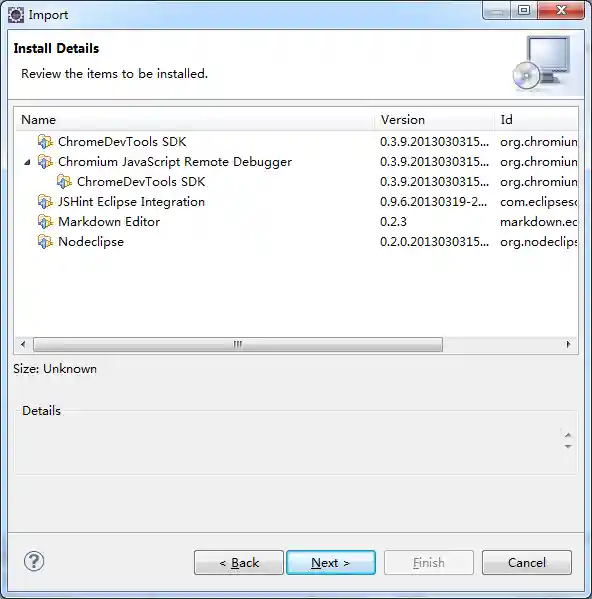The image size is (592, 599).
Task: Cancel the import wizard
Action: tap(527, 562)
